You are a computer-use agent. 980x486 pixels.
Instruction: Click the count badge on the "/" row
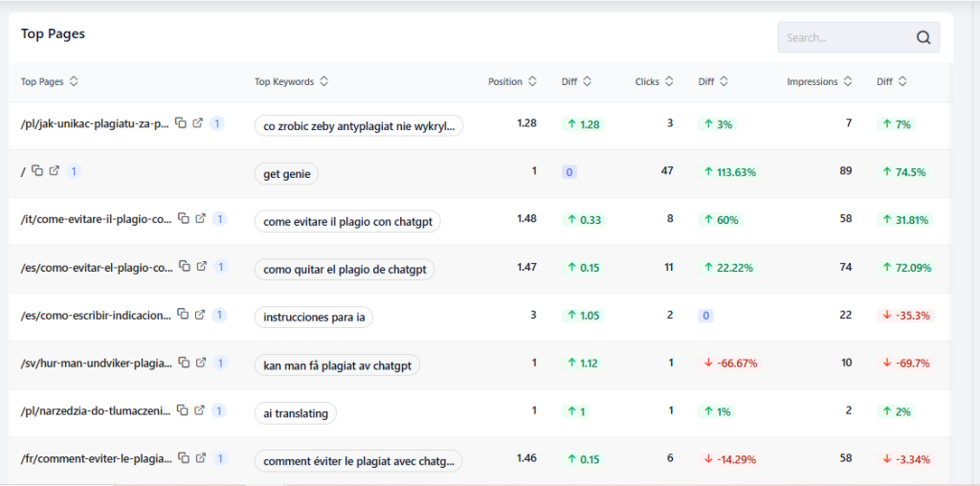coord(74,171)
